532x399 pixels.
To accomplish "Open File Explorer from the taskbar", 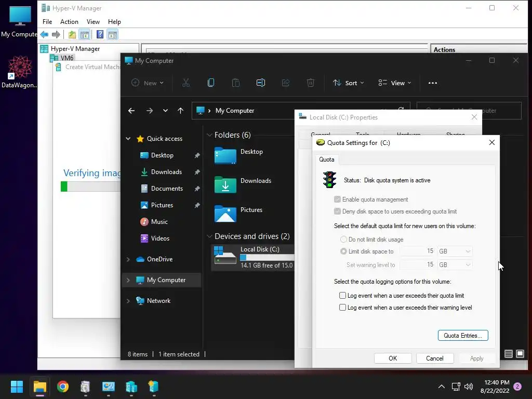I will 39,387.
